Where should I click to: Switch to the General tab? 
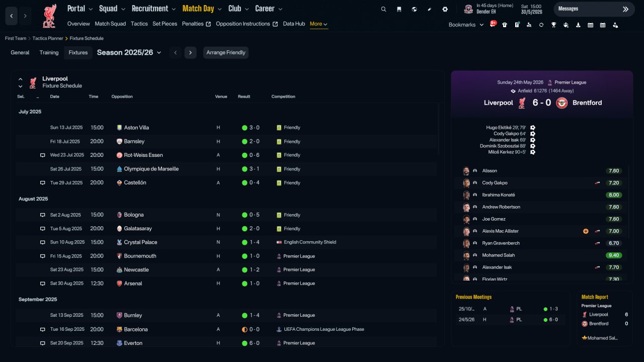tap(20, 53)
